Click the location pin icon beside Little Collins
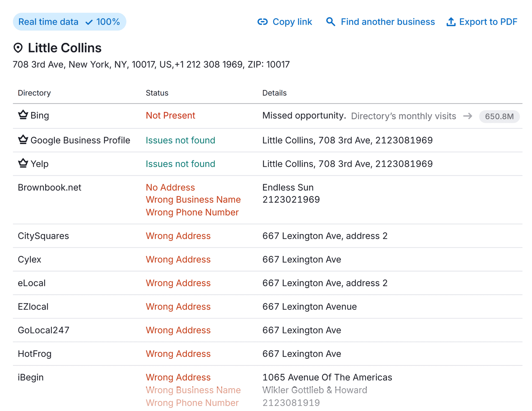Screen dimensions: 532x411 point(18,48)
